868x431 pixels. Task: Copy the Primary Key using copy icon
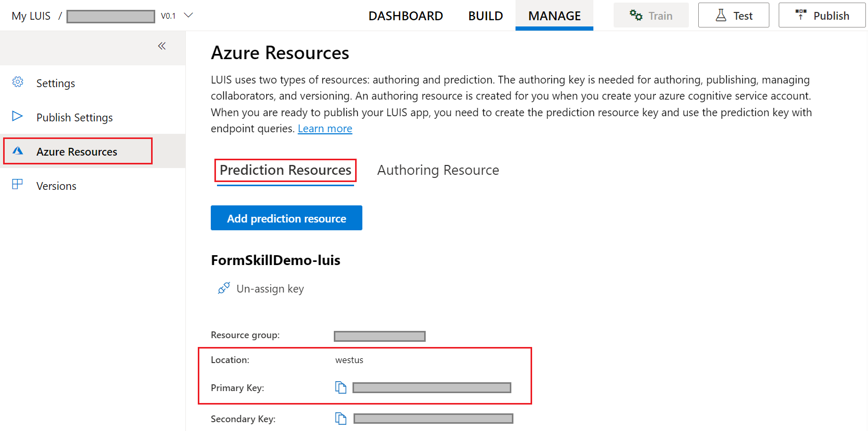tap(341, 387)
